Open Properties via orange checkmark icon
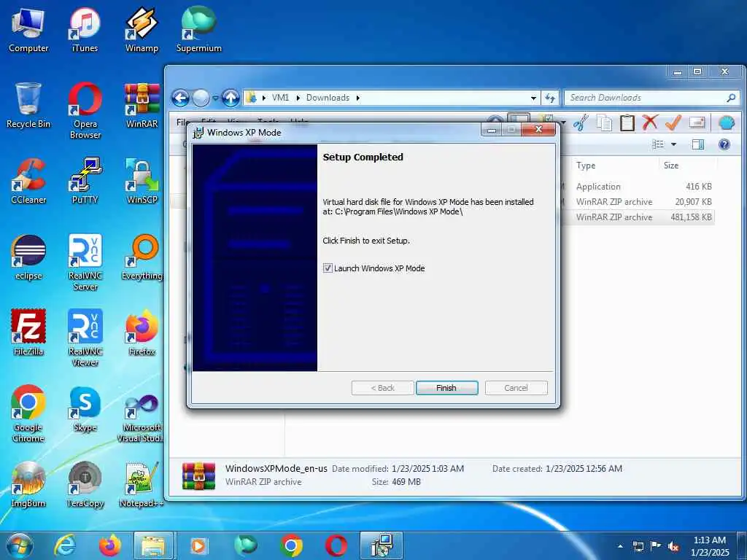This screenshot has height=560, width=747. tap(673, 122)
